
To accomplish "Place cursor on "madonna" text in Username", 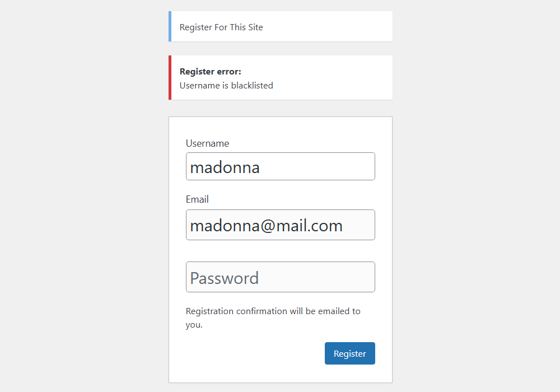I will pos(225,167).
